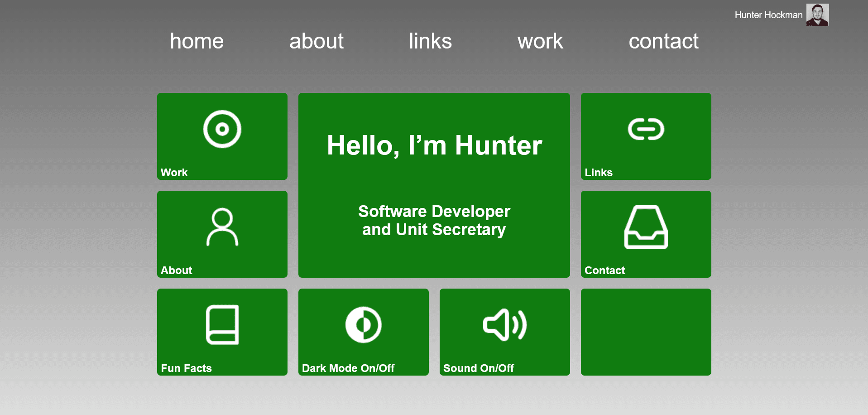The width and height of the screenshot is (868, 415).
Task: Go to home in top navigation
Action: pyautogui.click(x=197, y=41)
